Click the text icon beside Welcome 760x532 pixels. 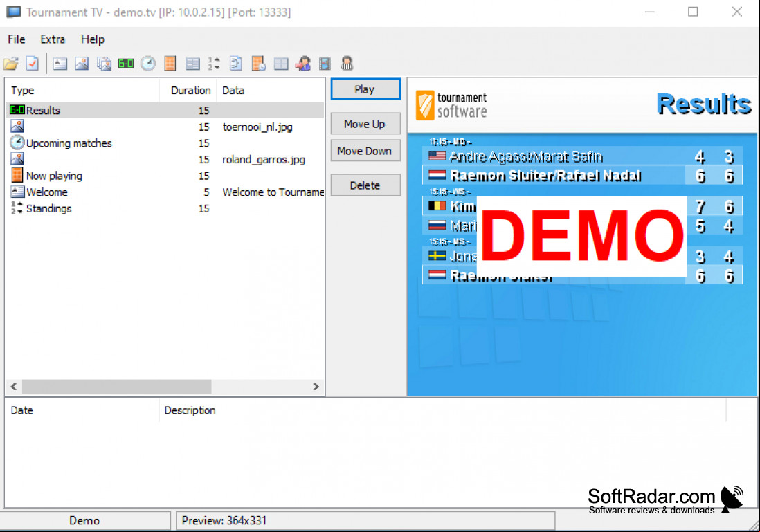(x=17, y=192)
